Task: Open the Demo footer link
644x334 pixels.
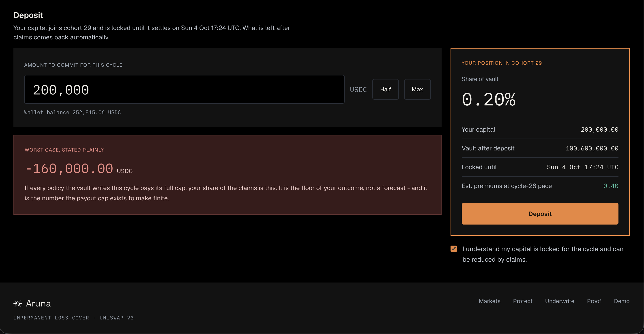Action: [x=622, y=301]
